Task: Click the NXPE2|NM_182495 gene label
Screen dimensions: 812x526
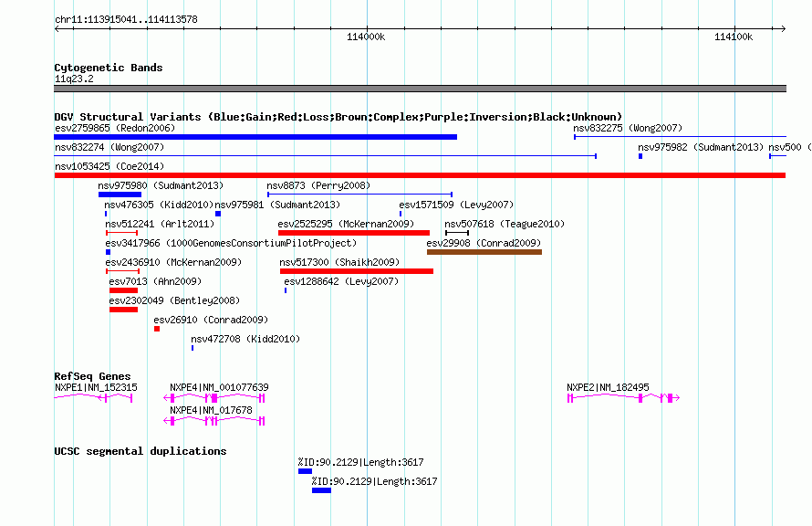Action: pyautogui.click(x=608, y=387)
